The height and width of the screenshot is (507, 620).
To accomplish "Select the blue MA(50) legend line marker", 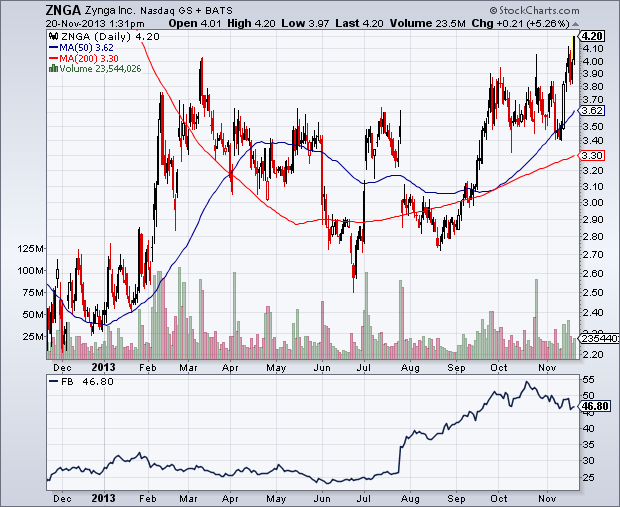I will point(53,48).
